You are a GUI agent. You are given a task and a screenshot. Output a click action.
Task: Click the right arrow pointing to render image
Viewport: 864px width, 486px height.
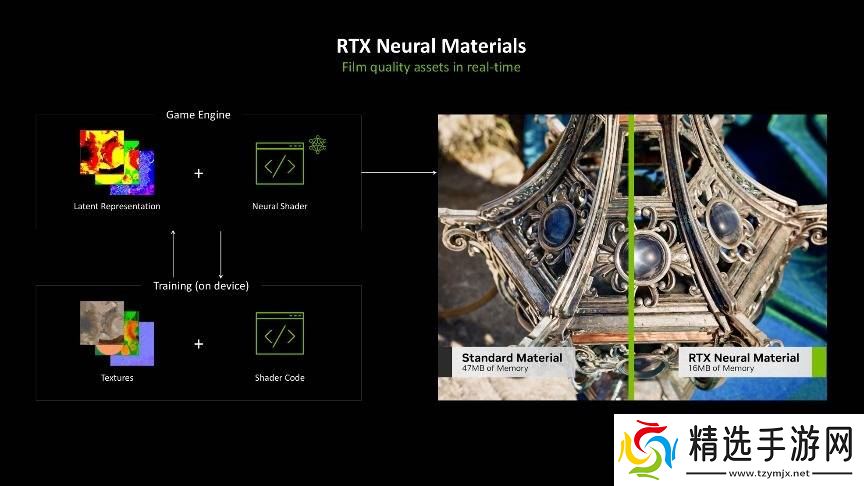(398, 172)
